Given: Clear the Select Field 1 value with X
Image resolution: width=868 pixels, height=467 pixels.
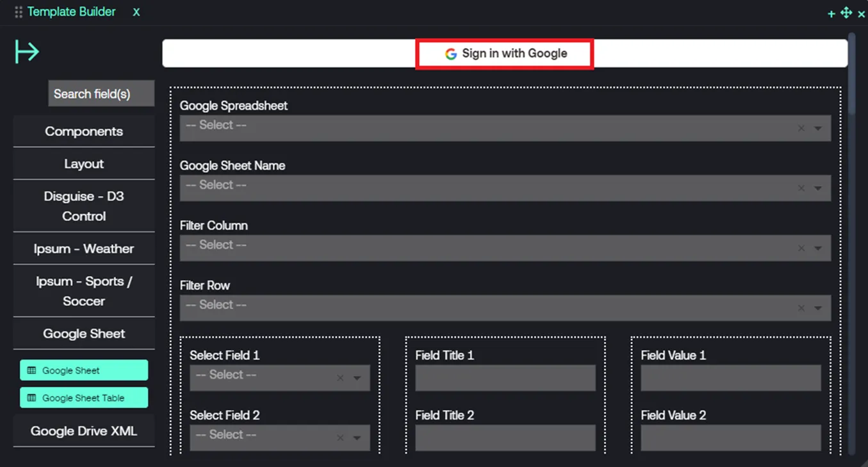Looking at the screenshot, I should pyautogui.click(x=340, y=379).
